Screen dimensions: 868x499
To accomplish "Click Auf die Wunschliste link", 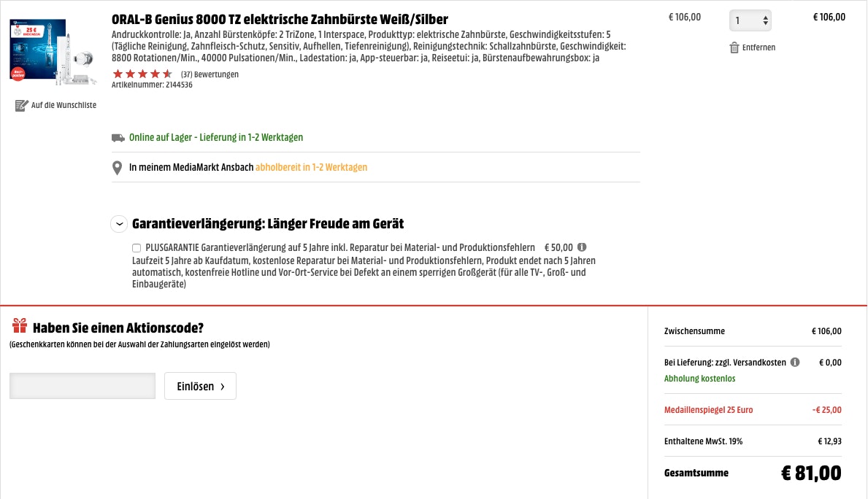I will point(64,105).
